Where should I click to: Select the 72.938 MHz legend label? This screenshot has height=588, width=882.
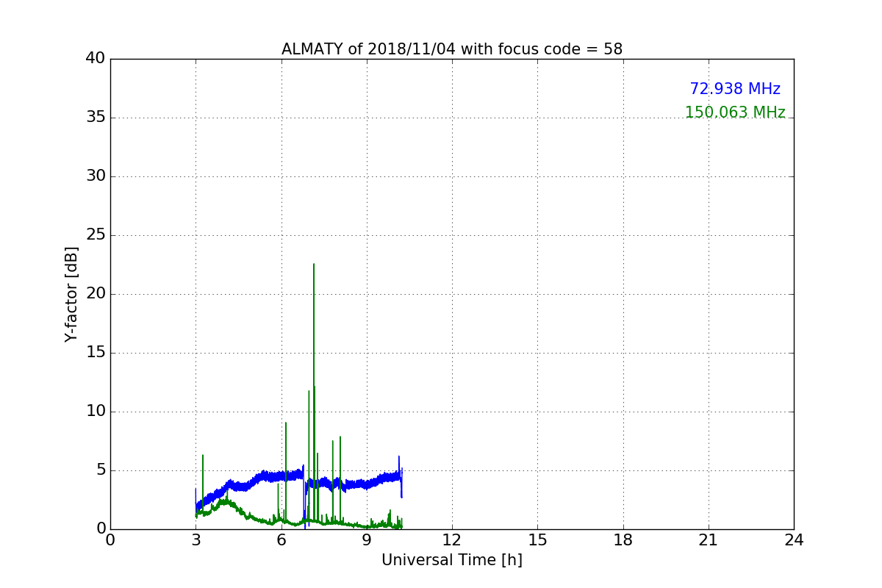click(x=735, y=89)
